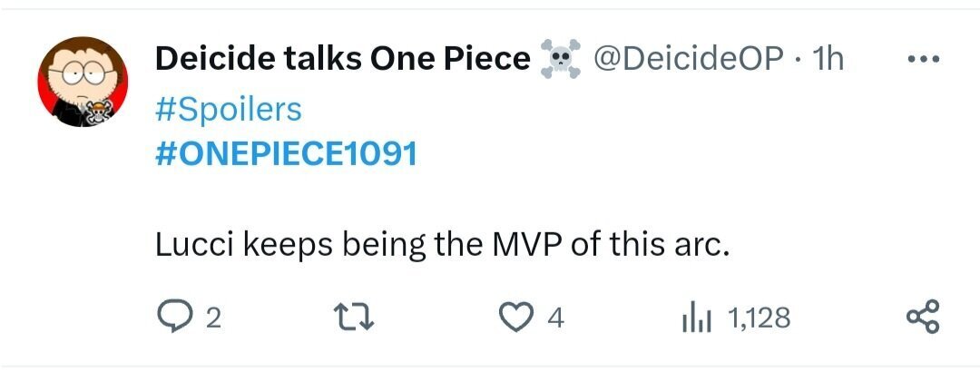The image size is (980, 372).
Task: Click the display name Deicide talks One Piece
Action: (x=342, y=59)
